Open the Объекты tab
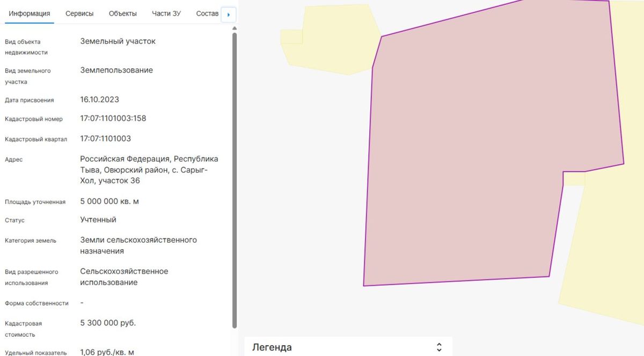This screenshot has width=644, height=356. coord(122,13)
